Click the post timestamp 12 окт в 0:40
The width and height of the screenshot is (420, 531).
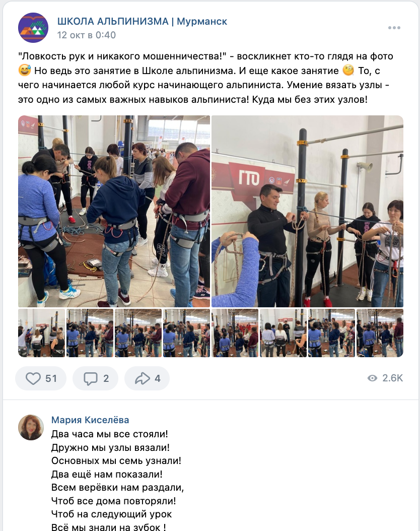point(86,35)
